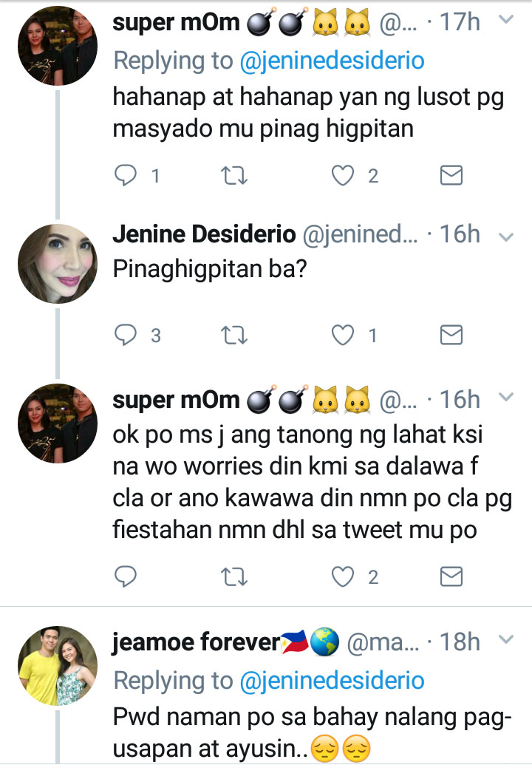This screenshot has height=779, width=532.
Task: Like Jenine Desiderio's 'Pinaghigpitan ba?' tweet
Action: coord(344,336)
